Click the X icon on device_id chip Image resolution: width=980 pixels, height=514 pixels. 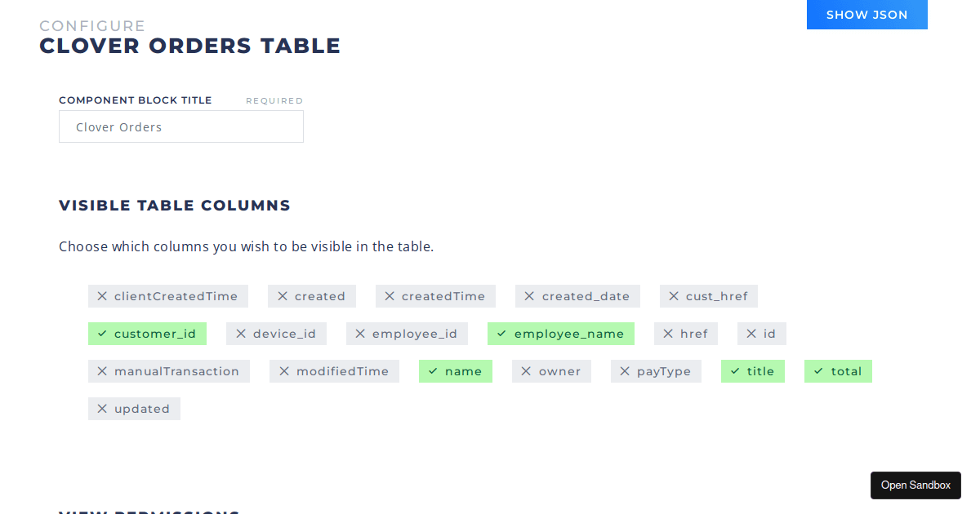(240, 334)
